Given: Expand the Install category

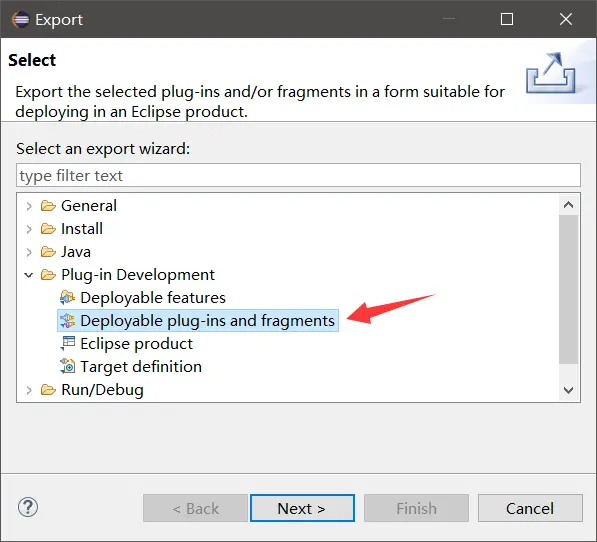Looking at the screenshot, I should (29, 229).
